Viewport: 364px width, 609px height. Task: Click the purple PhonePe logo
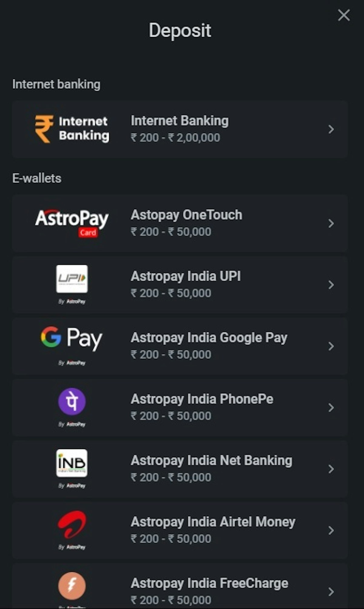(72, 401)
